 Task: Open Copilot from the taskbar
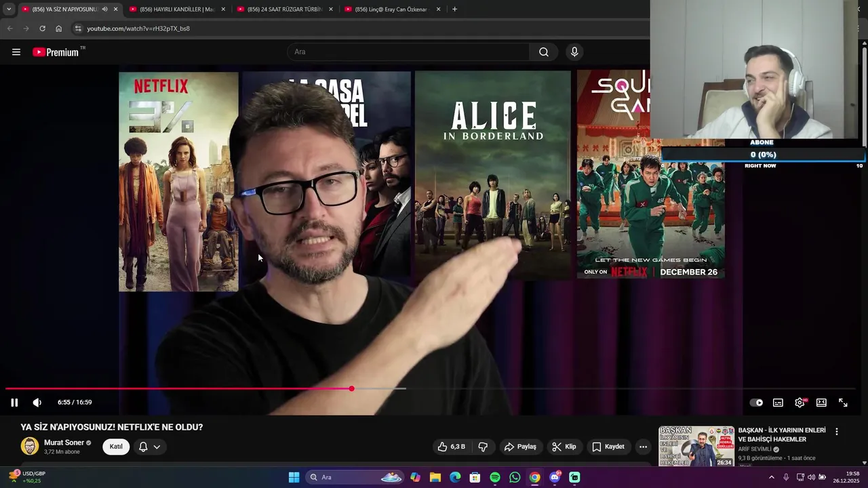(415, 477)
